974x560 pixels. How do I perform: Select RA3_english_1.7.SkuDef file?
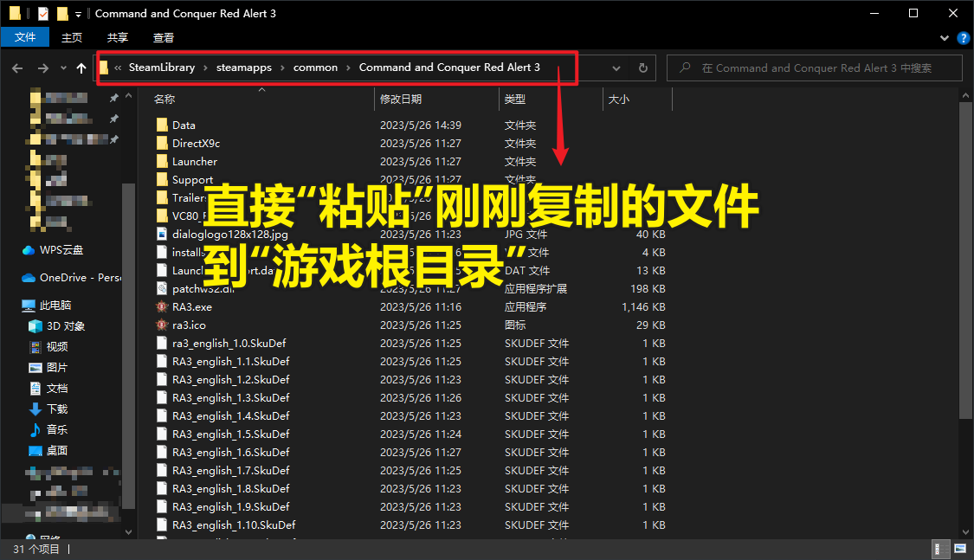point(231,471)
